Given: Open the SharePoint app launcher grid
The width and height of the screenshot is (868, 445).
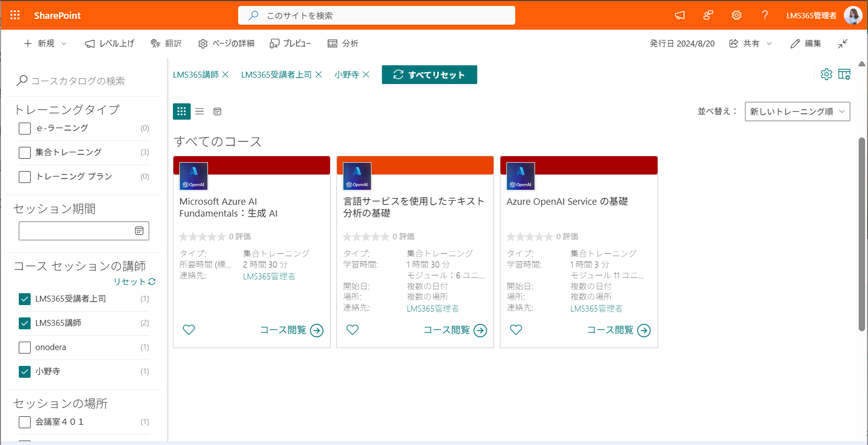Looking at the screenshot, I should coord(15,15).
